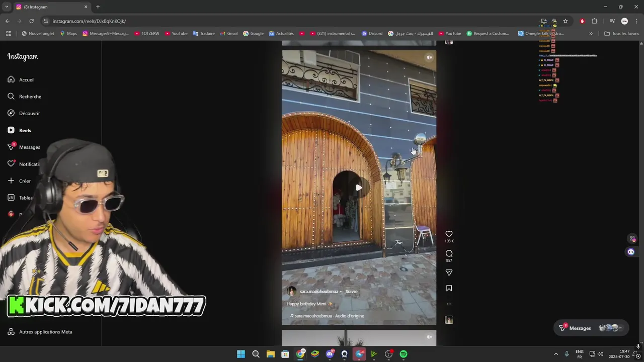Screen dimensions: 644x362
Task: Save reel with bookmark icon
Action: [449, 288]
